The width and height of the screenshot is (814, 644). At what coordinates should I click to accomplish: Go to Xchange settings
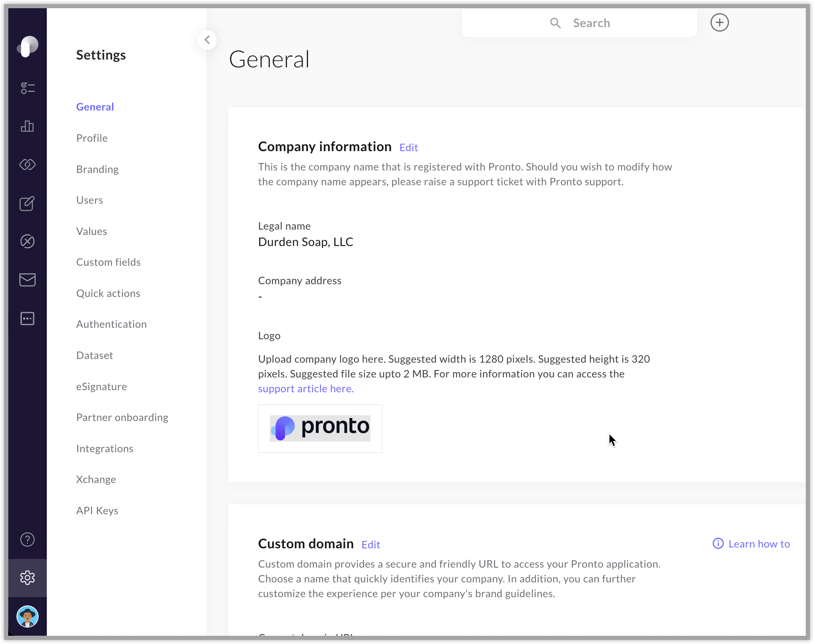click(x=96, y=479)
